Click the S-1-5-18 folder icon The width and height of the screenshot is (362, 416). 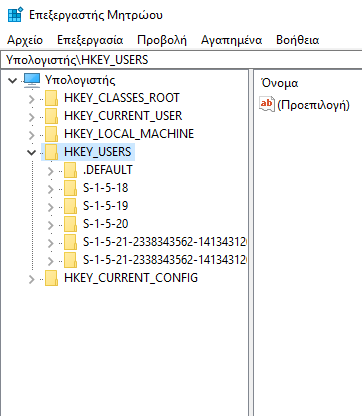click(70, 188)
